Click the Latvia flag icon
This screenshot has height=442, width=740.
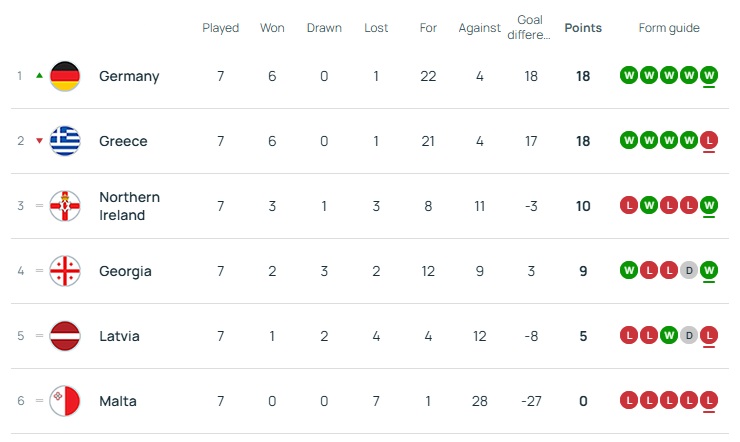click(x=65, y=336)
